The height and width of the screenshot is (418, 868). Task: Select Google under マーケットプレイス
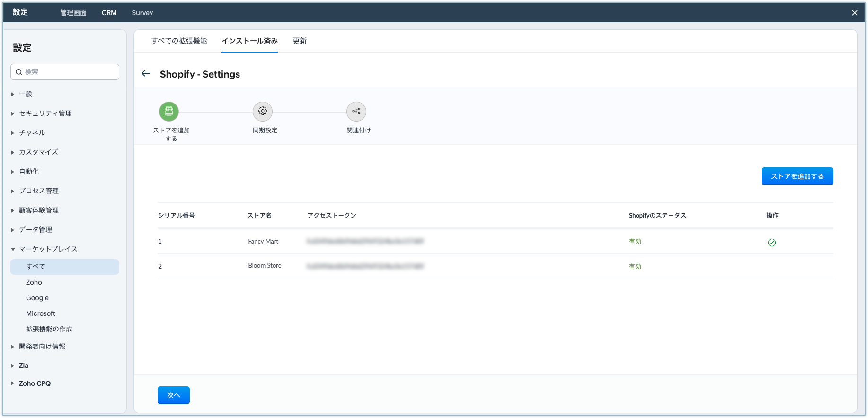pyautogui.click(x=37, y=298)
